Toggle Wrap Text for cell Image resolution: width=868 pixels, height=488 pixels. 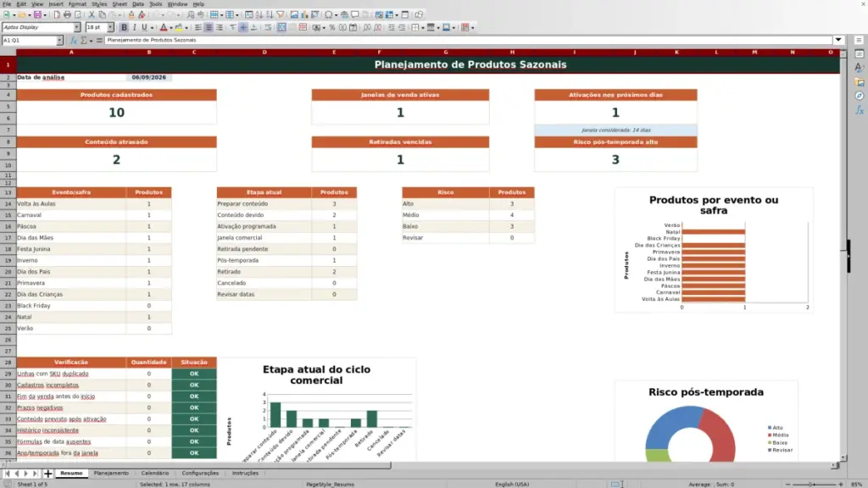click(x=268, y=28)
